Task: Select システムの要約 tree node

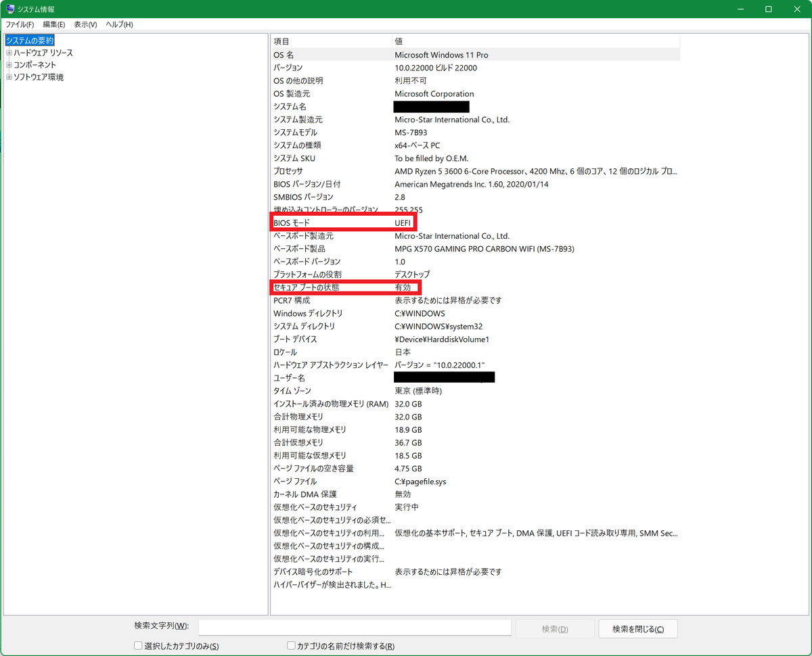Action: point(29,41)
